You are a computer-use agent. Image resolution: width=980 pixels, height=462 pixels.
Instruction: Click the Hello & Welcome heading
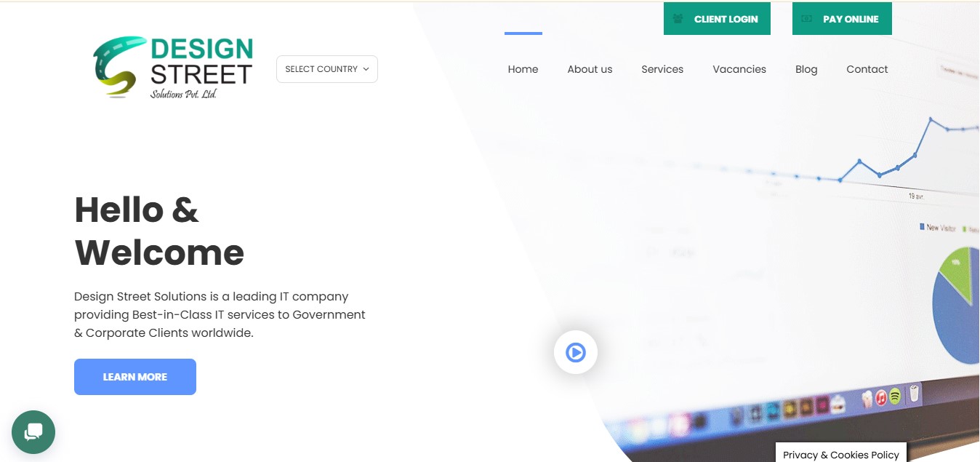click(x=159, y=231)
